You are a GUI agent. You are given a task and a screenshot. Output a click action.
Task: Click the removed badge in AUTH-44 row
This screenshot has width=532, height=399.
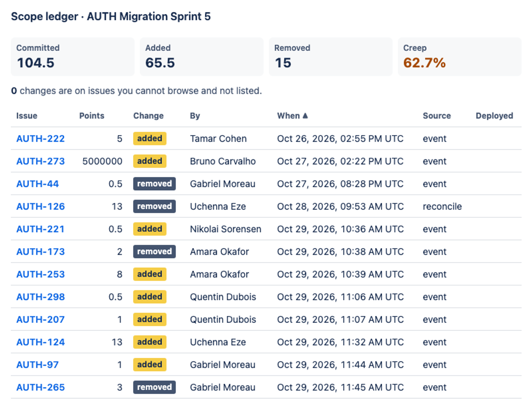[x=154, y=184]
